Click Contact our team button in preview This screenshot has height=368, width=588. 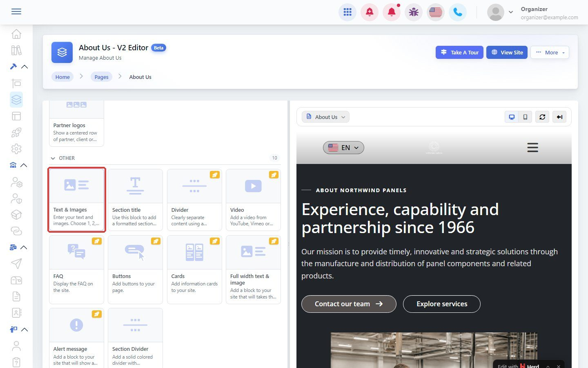pos(349,304)
